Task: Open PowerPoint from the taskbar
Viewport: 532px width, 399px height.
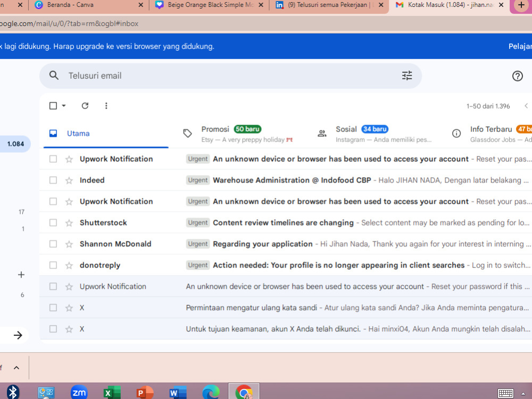Action: [145, 392]
